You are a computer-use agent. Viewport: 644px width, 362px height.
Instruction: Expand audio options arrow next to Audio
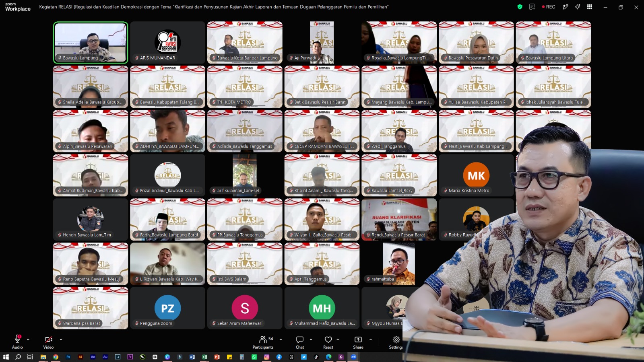[x=28, y=339]
